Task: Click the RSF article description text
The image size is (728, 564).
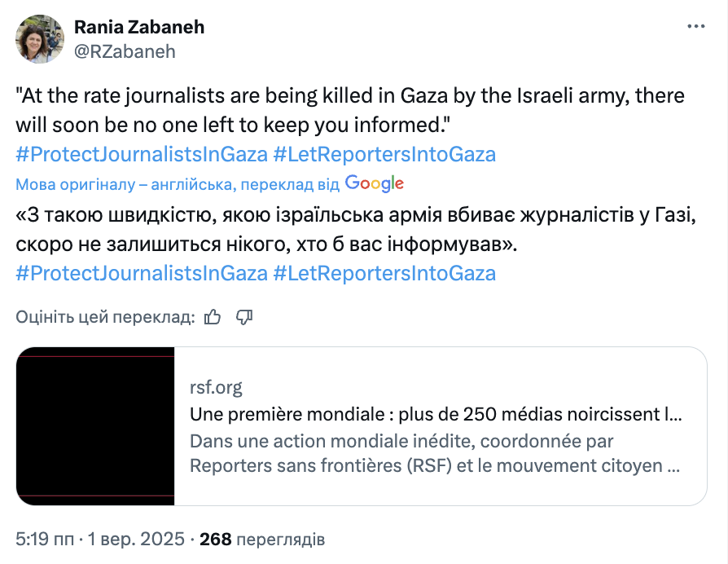Action: 436,454
